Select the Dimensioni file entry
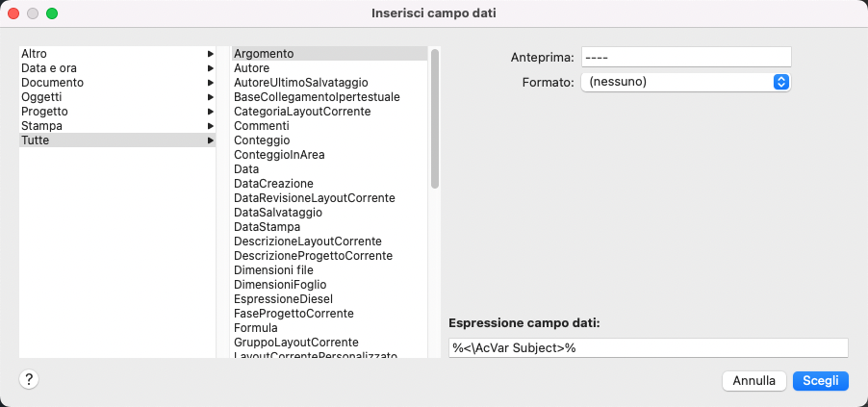868x407 pixels. point(273,270)
